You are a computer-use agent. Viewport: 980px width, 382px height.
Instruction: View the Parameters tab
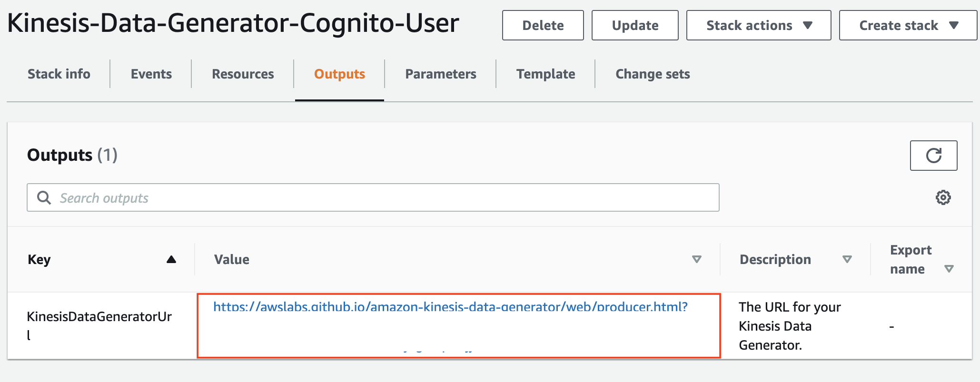(x=441, y=74)
